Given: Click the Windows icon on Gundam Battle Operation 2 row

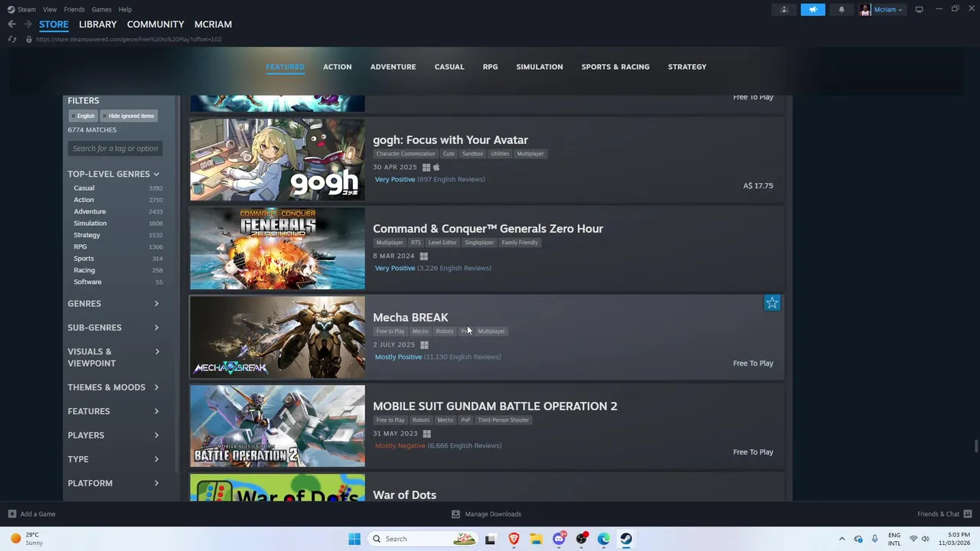Looking at the screenshot, I should click(426, 434).
